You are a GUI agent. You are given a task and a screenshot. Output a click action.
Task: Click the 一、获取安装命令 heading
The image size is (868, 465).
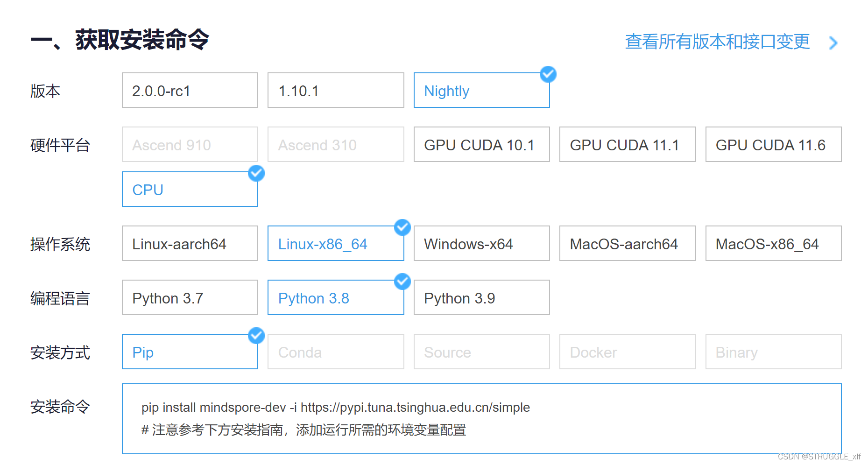[120, 40]
